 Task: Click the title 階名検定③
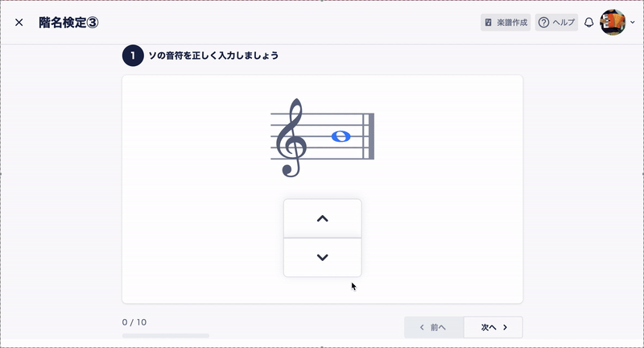click(68, 23)
